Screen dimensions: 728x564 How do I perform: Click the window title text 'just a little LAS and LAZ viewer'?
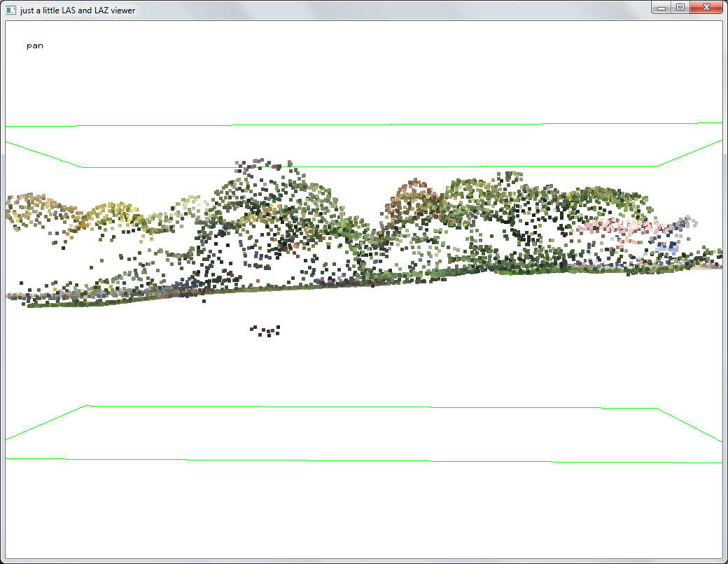[x=78, y=10]
